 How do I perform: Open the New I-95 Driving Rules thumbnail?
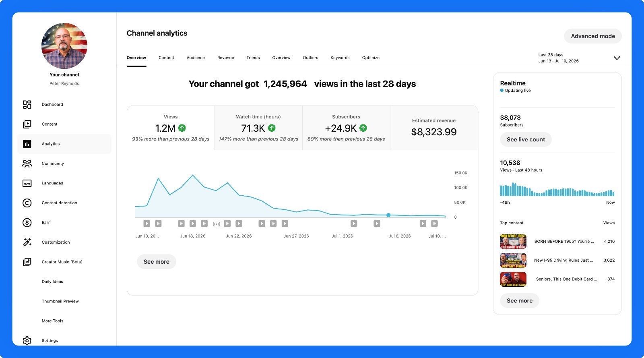point(513,261)
